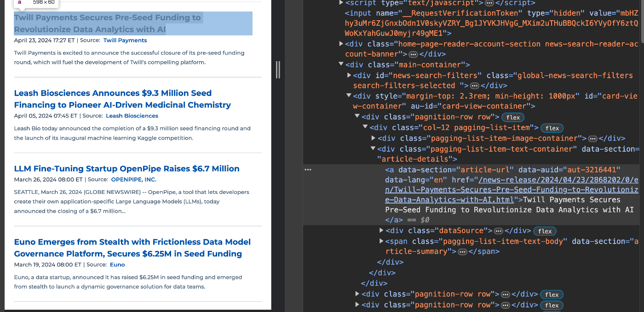Click the ellipsis in the search-filters-selected div
Image resolution: width=644 pixels, height=312 pixels.
[475, 86]
